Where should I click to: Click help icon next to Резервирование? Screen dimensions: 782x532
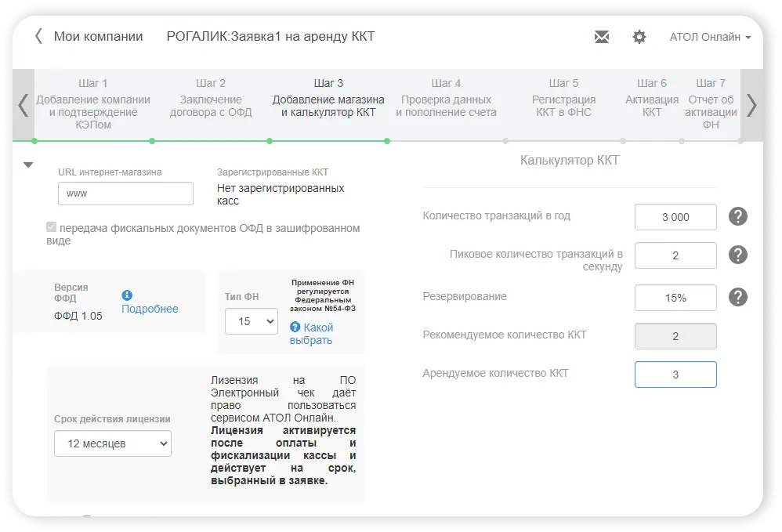tap(737, 297)
